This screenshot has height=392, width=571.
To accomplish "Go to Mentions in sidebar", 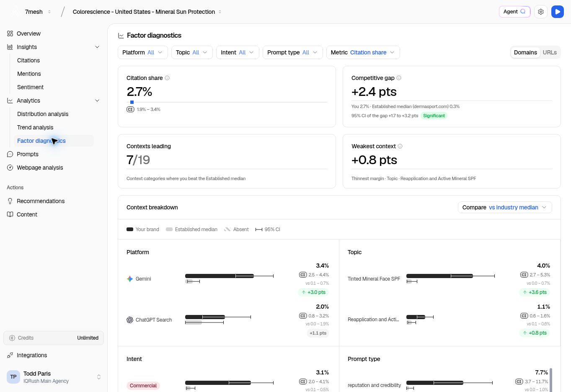I will point(29,74).
